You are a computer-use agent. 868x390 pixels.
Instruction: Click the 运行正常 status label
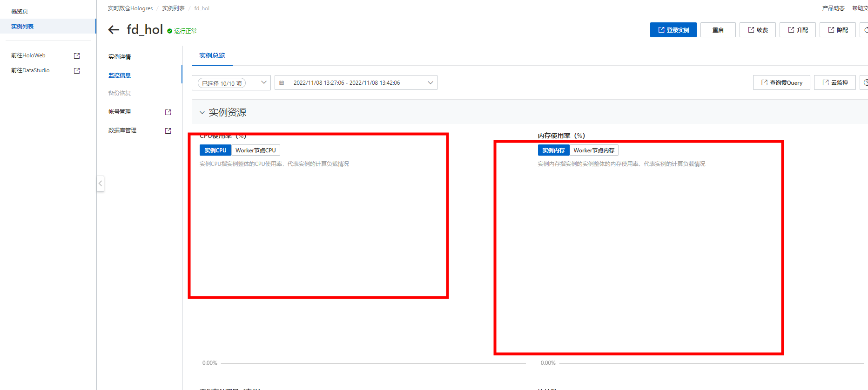185,31
